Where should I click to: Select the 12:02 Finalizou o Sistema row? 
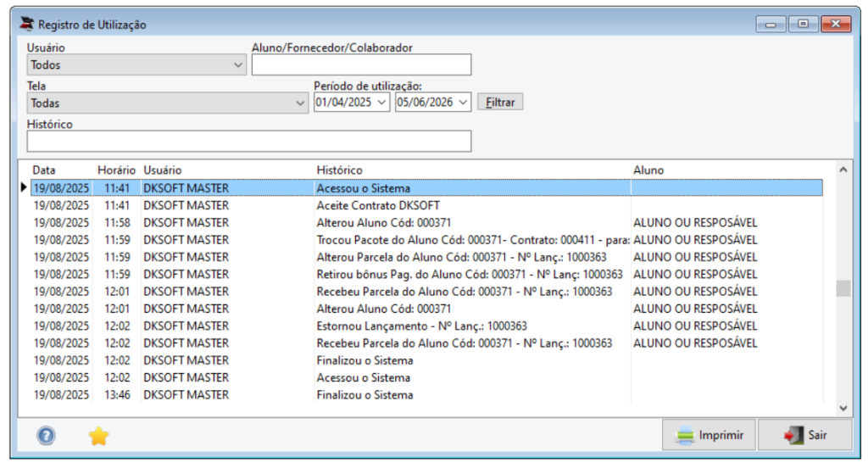pos(427,360)
